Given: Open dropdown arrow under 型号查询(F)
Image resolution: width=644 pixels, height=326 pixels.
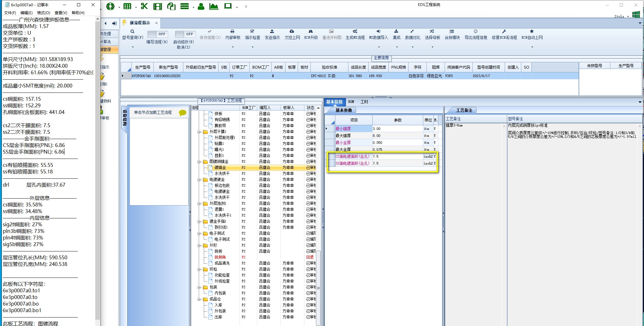Looking at the screenshot, I should point(133,47).
